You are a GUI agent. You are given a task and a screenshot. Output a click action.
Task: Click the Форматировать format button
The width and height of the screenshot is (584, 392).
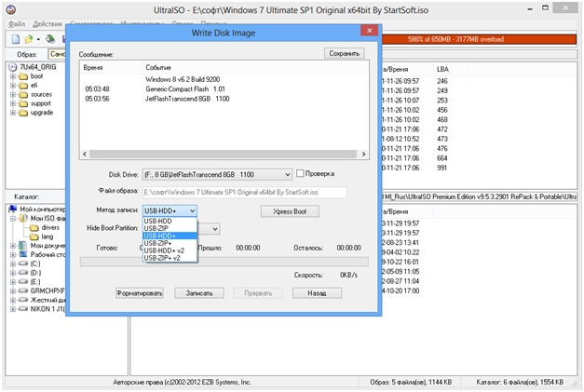(140, 293)
